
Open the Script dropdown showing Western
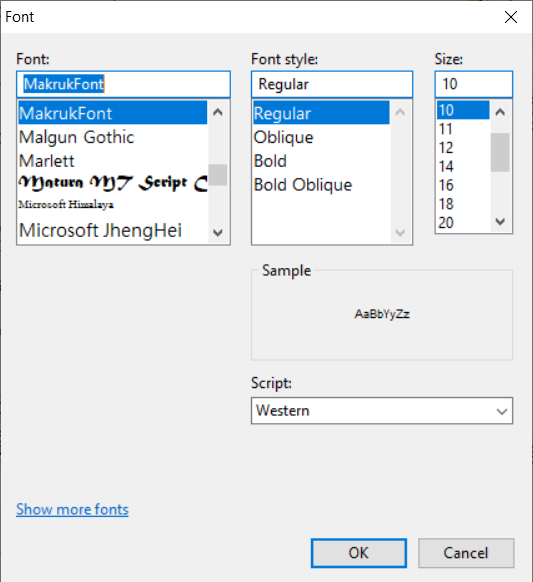382,411
